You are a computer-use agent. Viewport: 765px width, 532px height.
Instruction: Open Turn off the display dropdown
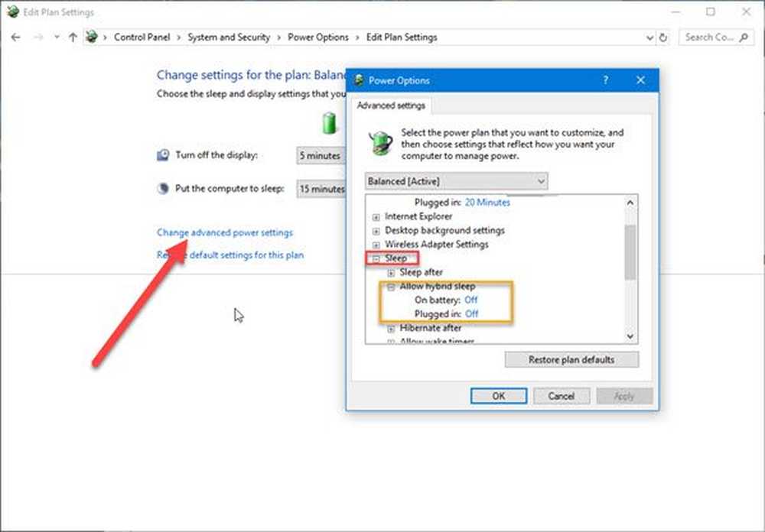(321, 156)
